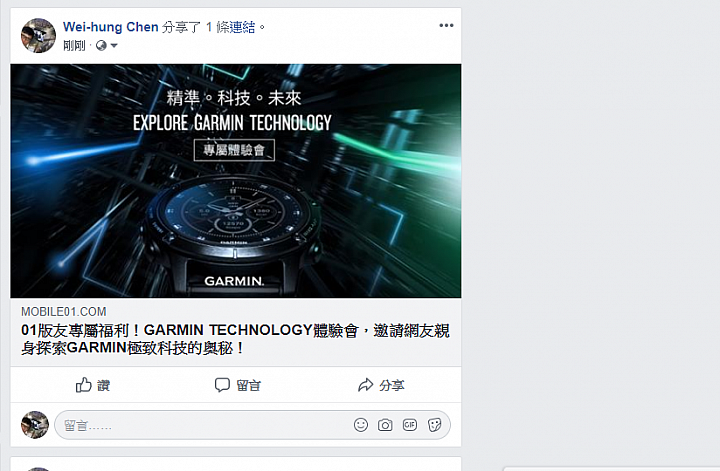720x471 pixels.
Task: Click the 分享 share button label
Action: tap(392, 385)
